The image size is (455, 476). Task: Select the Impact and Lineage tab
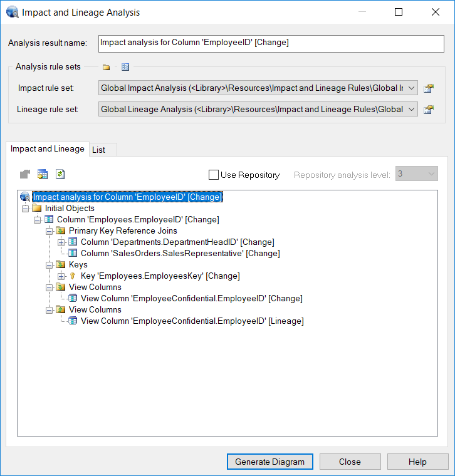point(47,149)
